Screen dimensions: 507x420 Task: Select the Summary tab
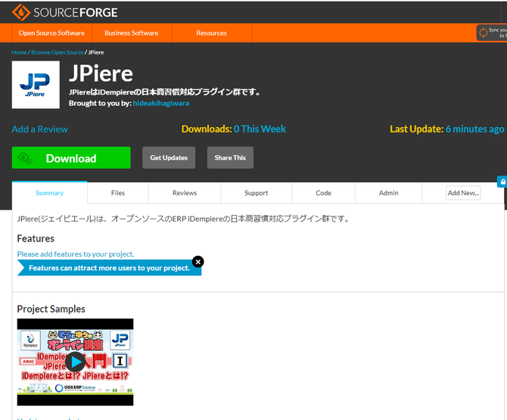(x=49, y=193)
